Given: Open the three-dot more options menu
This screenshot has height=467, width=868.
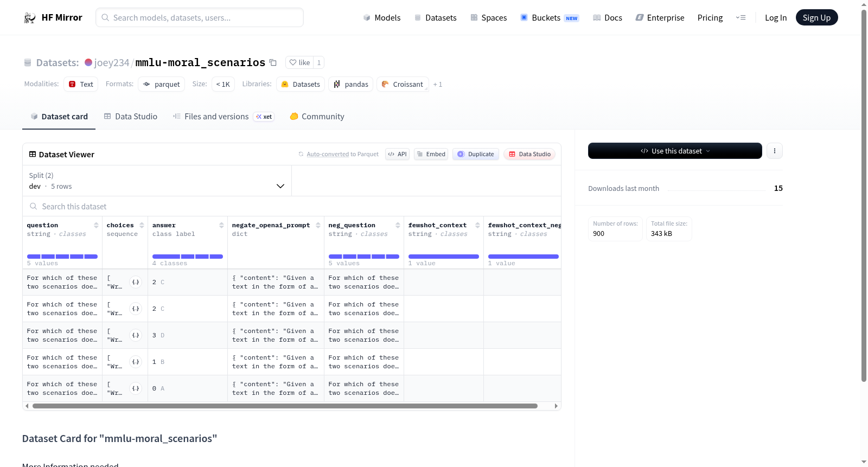Looking at the screenshot, I should coord(775,151).
